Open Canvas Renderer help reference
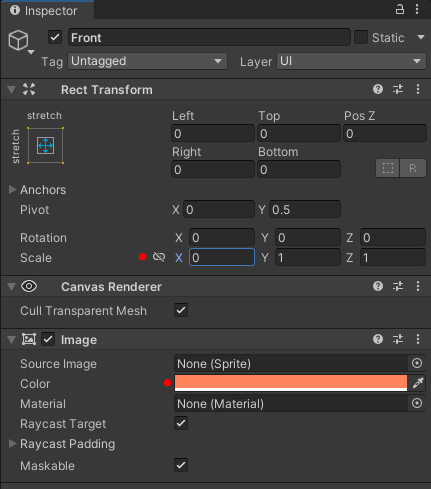Screen dimensions: 431x489 point(378,286)
